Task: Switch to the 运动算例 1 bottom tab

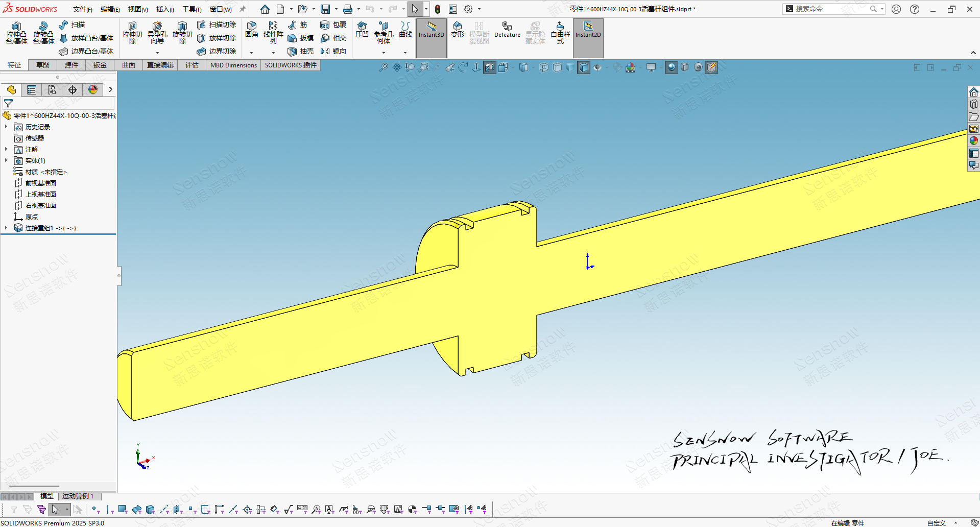Action: [x=78, y=496]
